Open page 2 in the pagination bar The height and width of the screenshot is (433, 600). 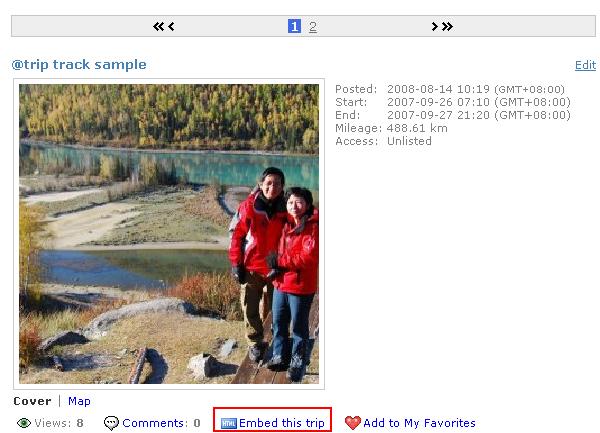coord(313,26)
